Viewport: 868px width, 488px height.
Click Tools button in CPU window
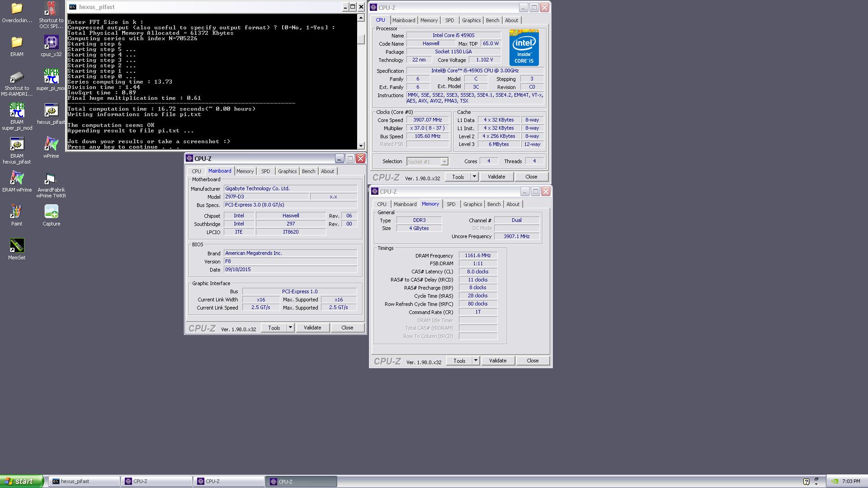click(458, 177)
